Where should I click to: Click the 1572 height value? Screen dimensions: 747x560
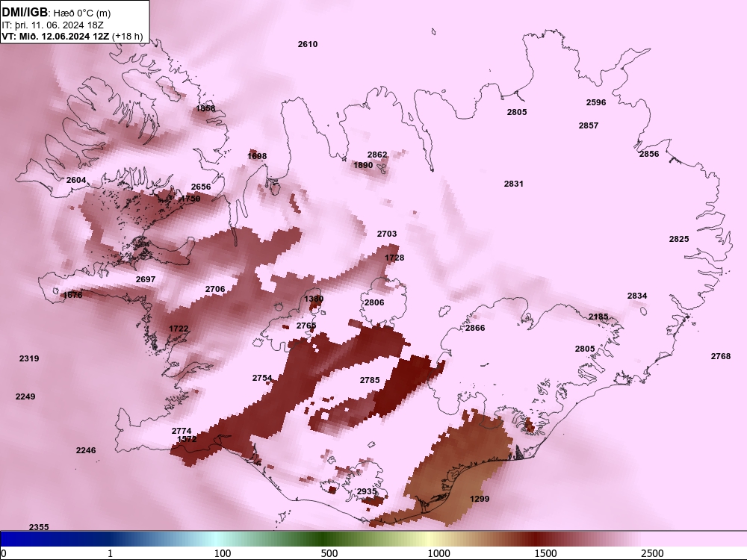[x=187, y=439]
